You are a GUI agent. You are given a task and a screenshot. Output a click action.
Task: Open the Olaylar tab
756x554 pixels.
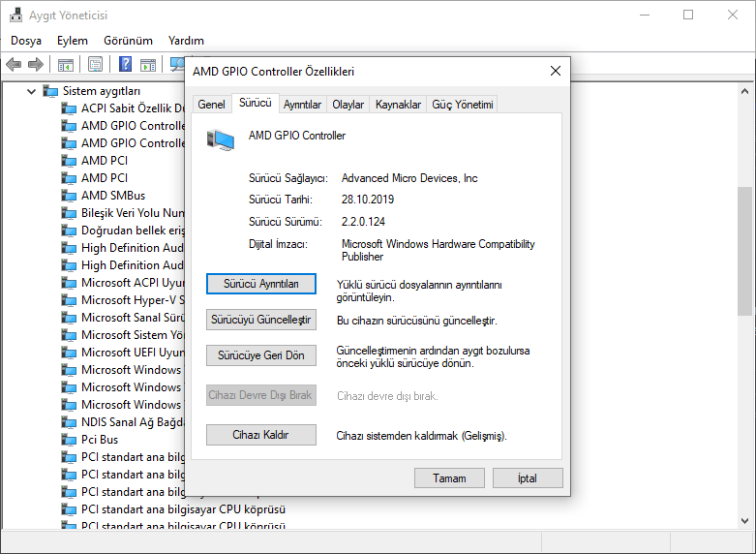(348, 105)
